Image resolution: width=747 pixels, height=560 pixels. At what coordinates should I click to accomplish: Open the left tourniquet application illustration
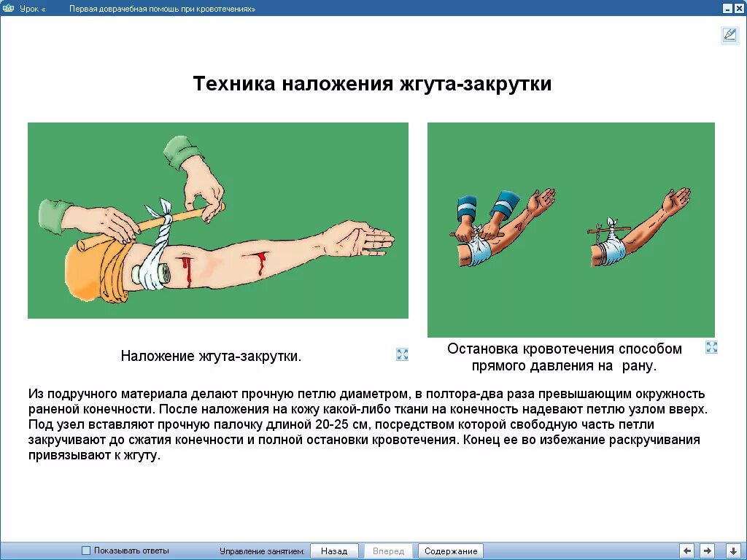[x=217, y=220]
